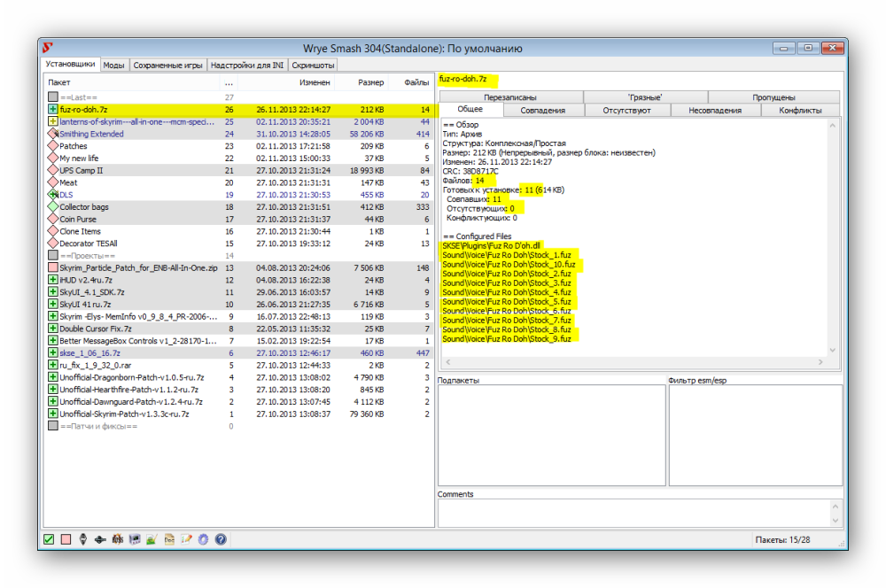Viewport: 886px width, 588px height.
Task: Click the pink diamond icon beside Patches
Action: point(52,146)
